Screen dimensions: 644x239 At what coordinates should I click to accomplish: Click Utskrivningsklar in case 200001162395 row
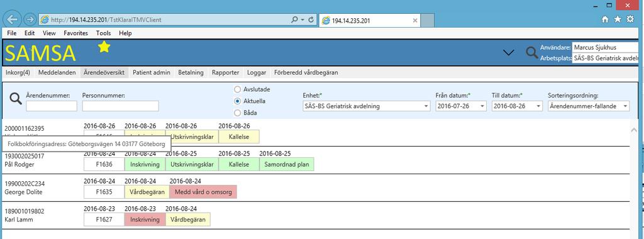[192, 137]
